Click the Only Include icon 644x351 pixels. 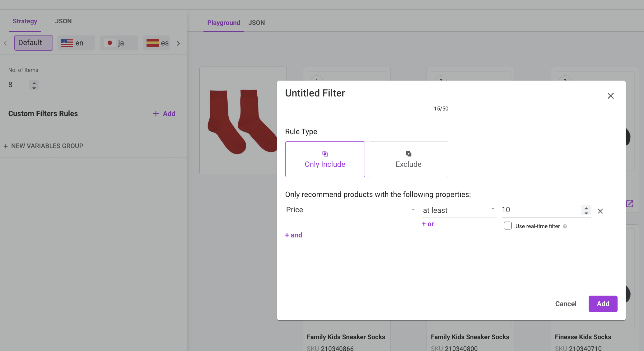click(x=325, y=154)
